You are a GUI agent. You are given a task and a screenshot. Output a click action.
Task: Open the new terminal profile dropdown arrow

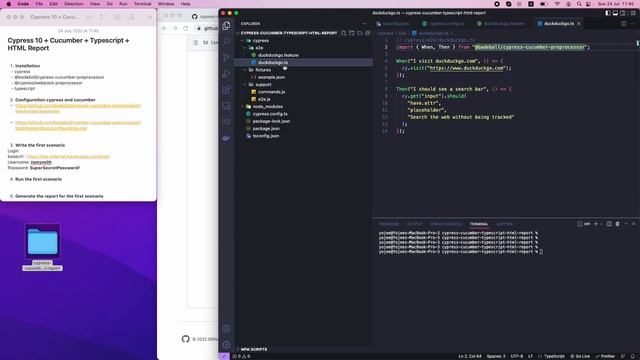[601, 224]
